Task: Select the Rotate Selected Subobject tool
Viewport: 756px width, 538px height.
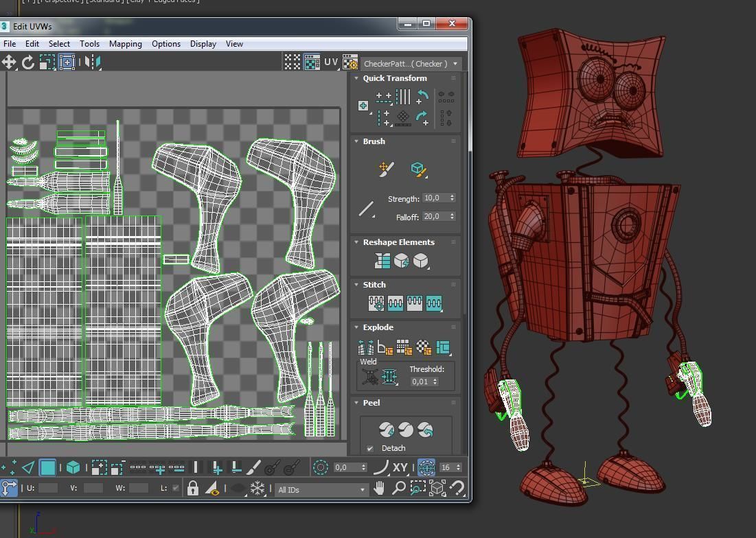Action: click(28, 62)
